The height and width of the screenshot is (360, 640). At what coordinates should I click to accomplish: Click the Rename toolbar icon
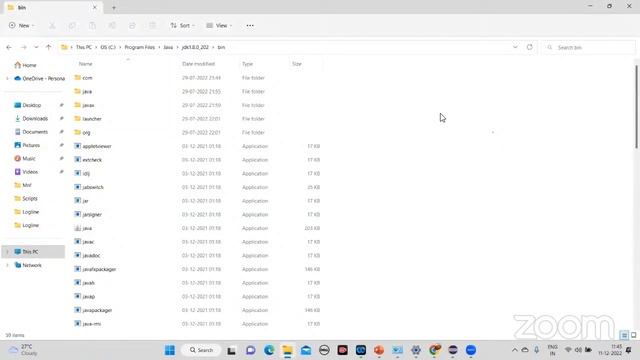point(112,26)
